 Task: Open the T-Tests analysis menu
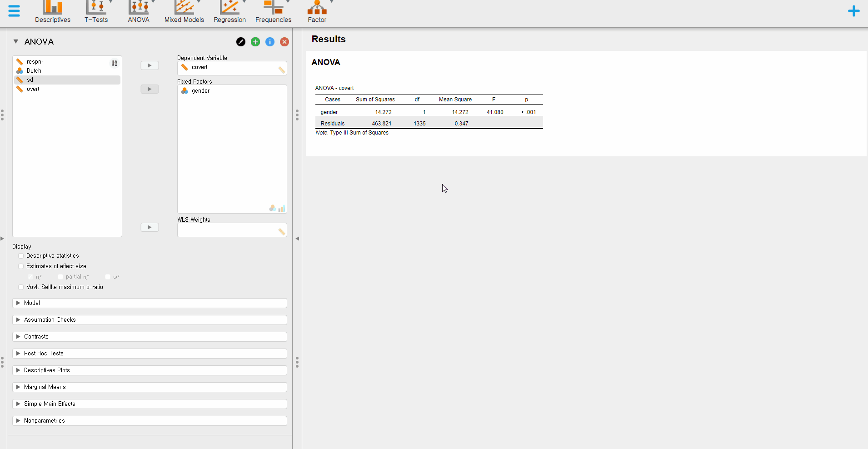coord(96,12)
